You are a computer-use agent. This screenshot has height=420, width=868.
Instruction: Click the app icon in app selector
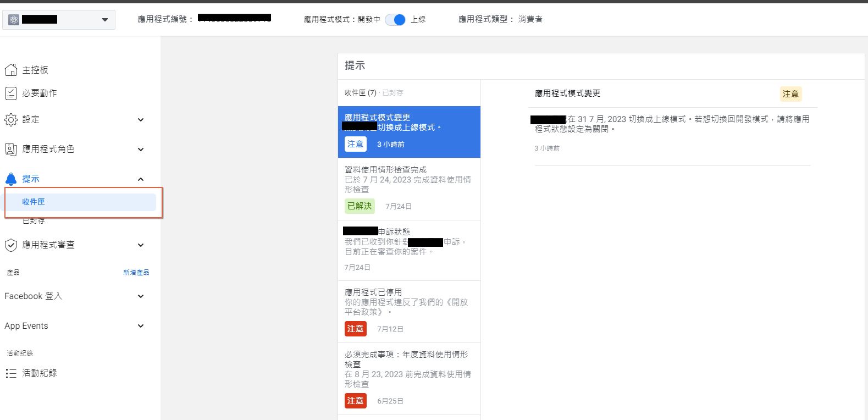[14, 20]
